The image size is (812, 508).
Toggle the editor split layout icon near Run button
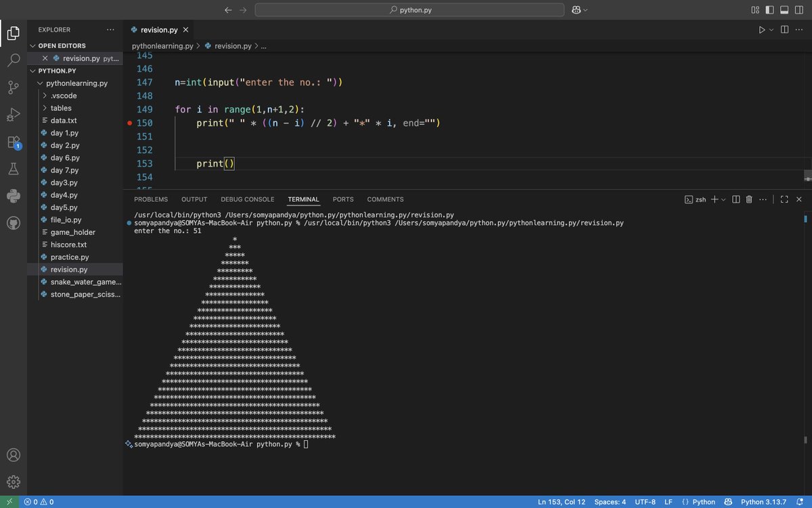785,29
